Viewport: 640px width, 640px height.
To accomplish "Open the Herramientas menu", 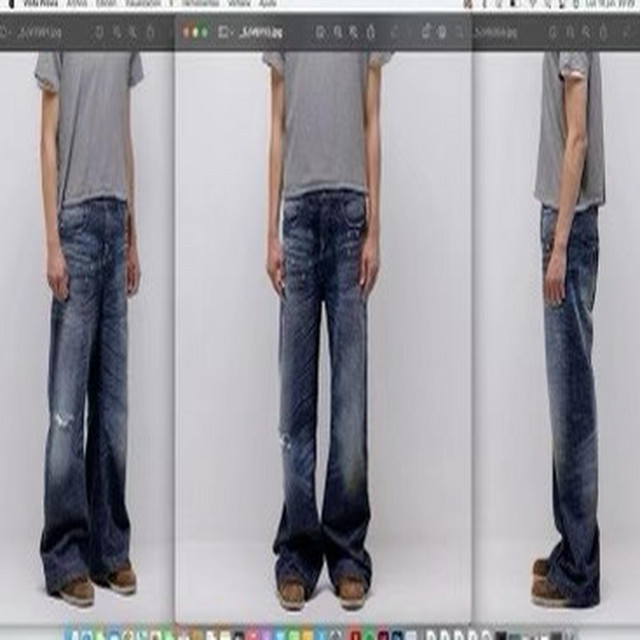I will pyautogui.click(x=200, y=4).
